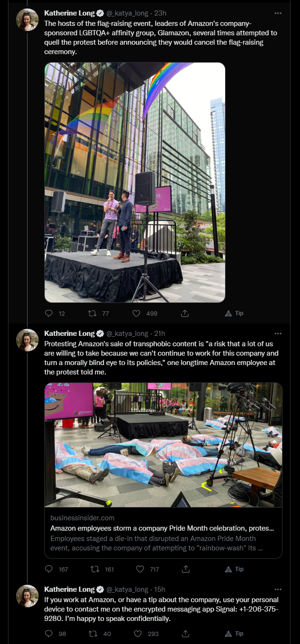300x644 pixels.
Task: Share the transphobic content protest tweet
Action: [x=185, y=569]
